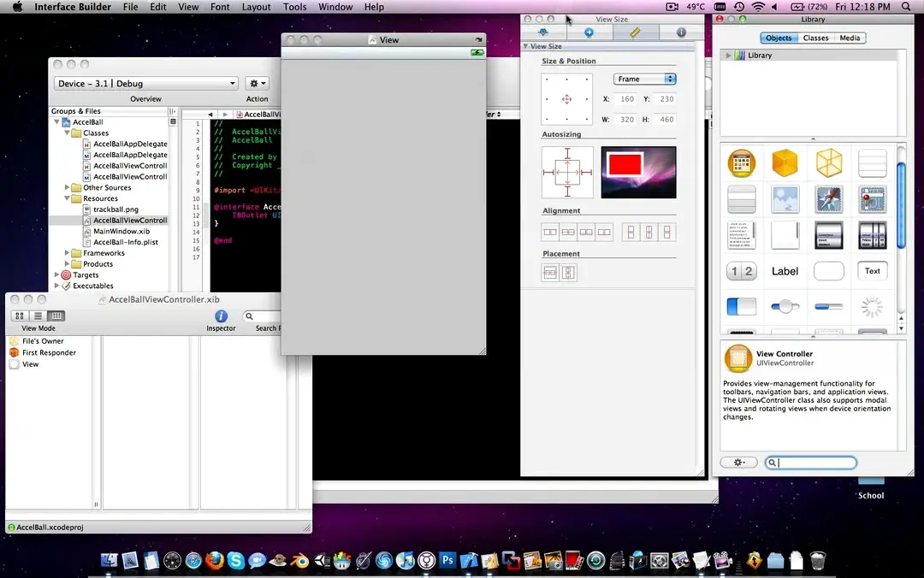This screenshot has height=578, width=924.
Task: Collapse the AccelBall project group
Action: pyautogui.click(x=56, y=122)
